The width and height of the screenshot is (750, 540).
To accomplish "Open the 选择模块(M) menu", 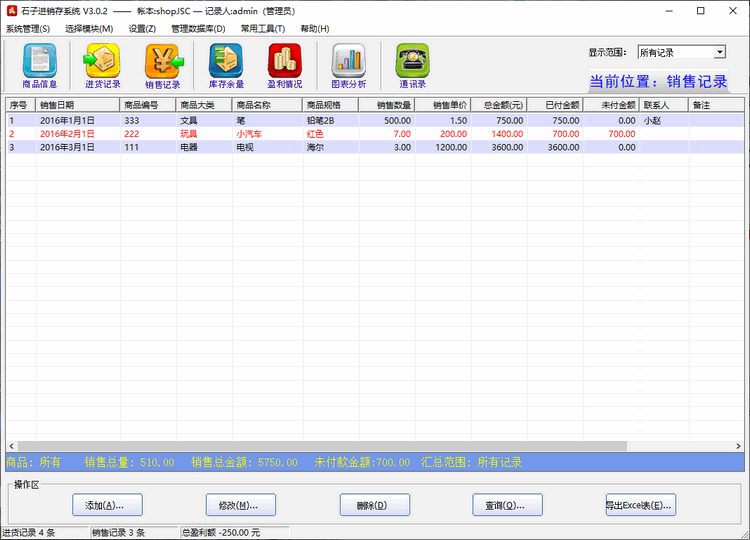I will 89,29.
